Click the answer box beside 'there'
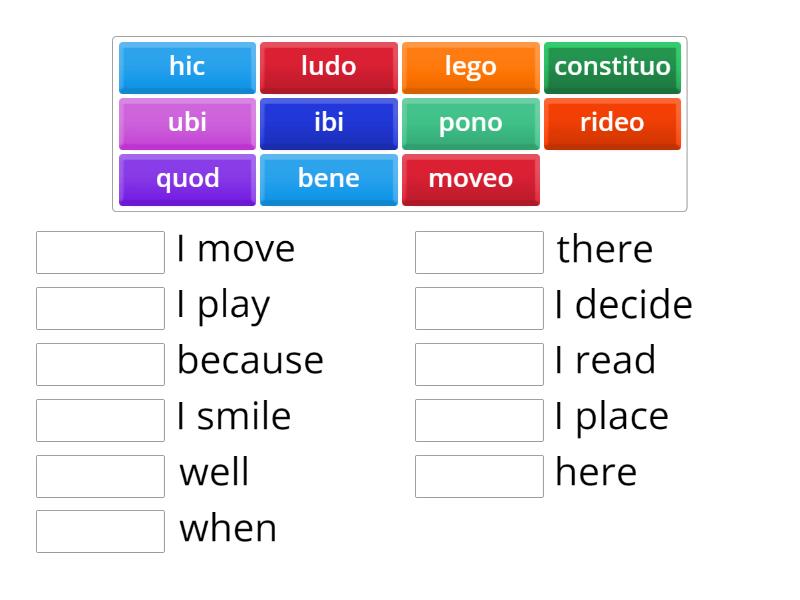800x600 pixels. coord(479,252)
